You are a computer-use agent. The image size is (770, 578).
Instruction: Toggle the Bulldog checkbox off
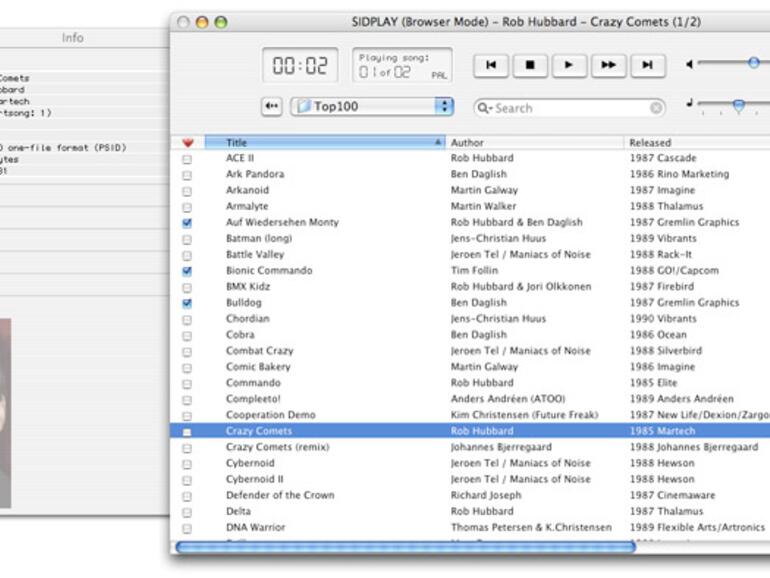coord(187,303)
